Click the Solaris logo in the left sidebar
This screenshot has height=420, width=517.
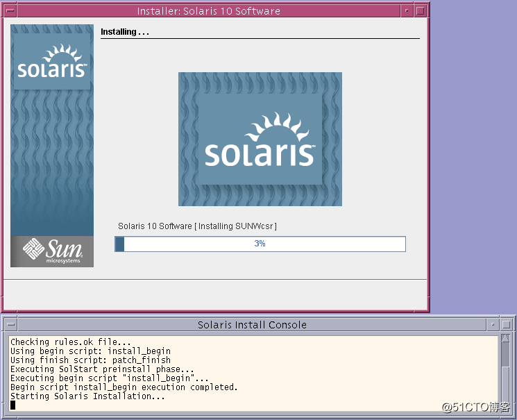[52, 62]
